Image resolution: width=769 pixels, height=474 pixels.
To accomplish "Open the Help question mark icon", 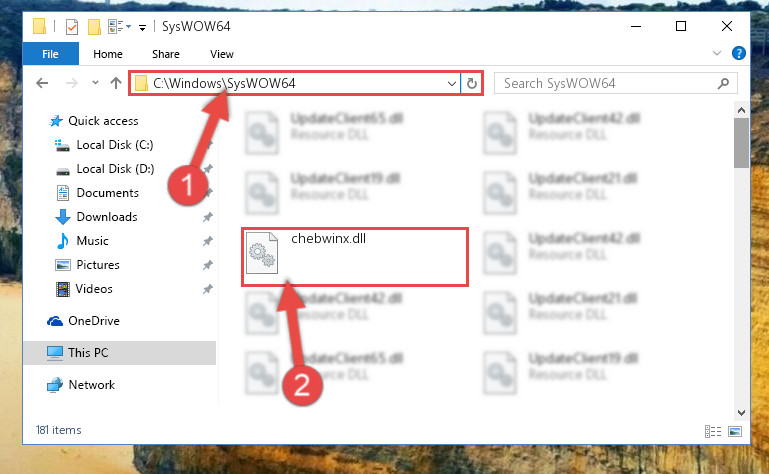I will tap(739, 53).
